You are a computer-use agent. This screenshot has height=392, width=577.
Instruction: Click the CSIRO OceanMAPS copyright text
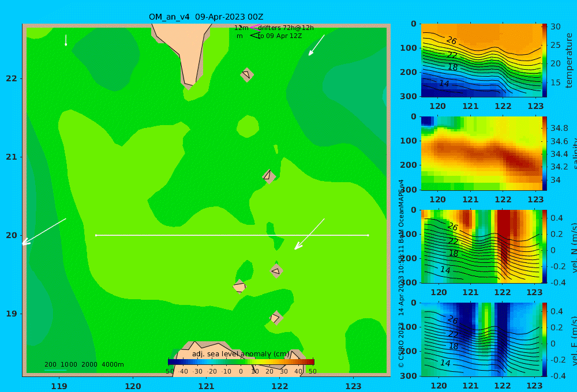coord(401,273)
